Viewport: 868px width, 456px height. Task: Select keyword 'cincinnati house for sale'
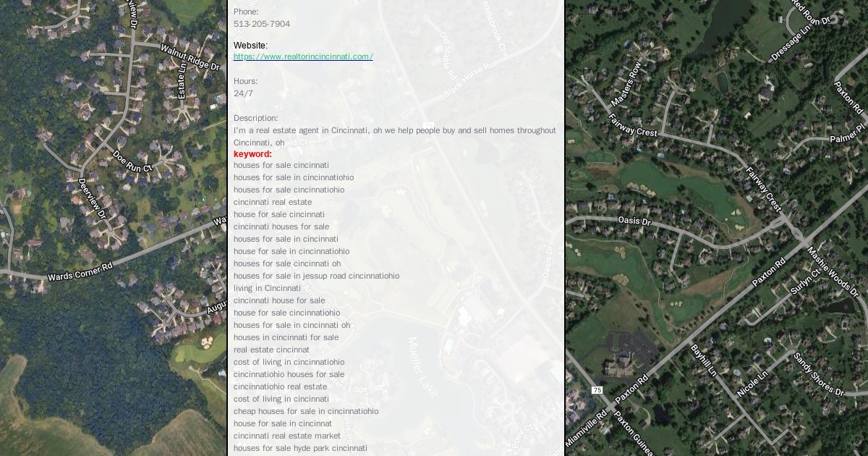pos(279,300)
